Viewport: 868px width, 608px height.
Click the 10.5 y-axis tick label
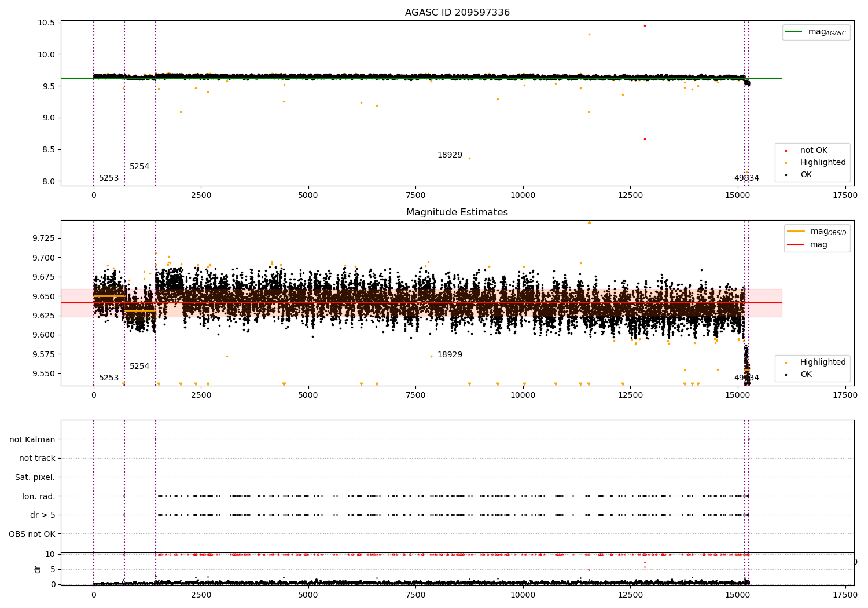pos(46,23)
